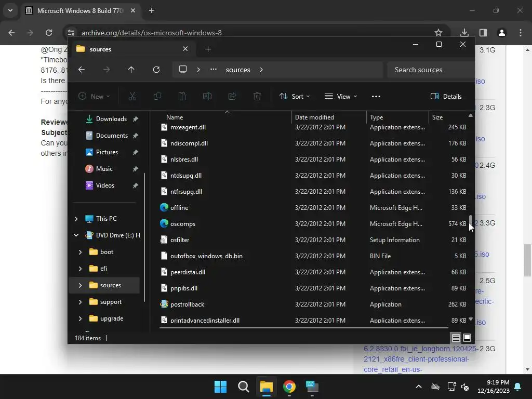Close the sources Explorer tab
The height and width of the screenshot is (399, 532).
[185, 49]
